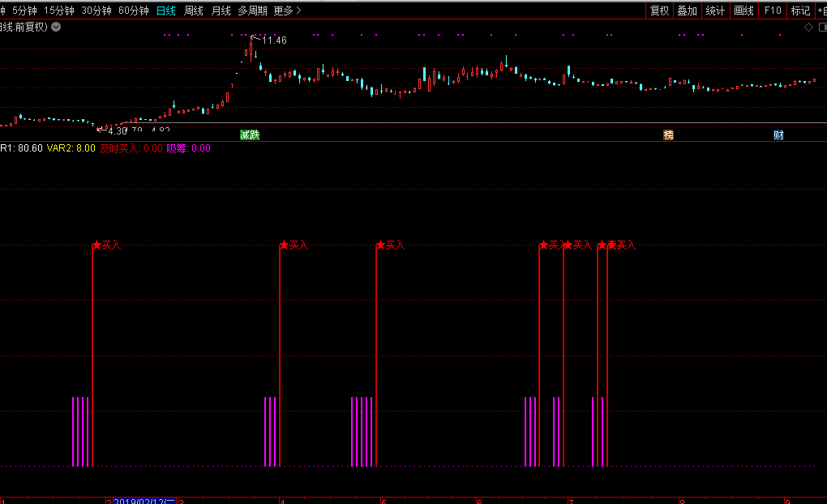The height and width of the screenshot is (504, 827).
Task: Click the first red star 买入 signal
Action: (x=96, y=245)
